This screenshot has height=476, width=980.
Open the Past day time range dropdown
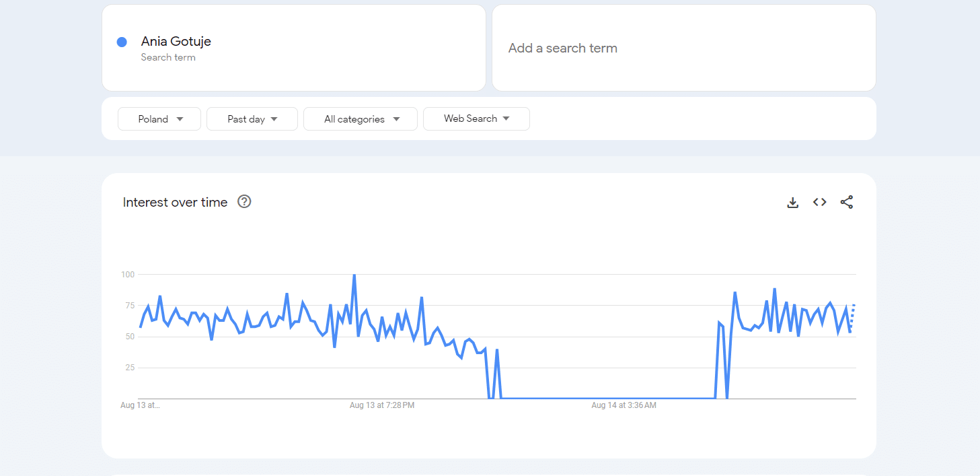tap(252, 118)
